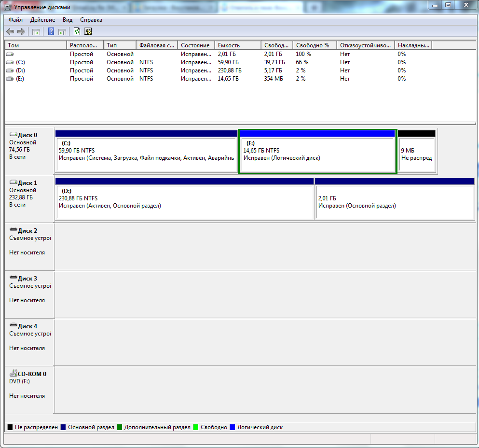Sort by the Файловая с... column header
This screenshot has height=448, width=479.
157,45
